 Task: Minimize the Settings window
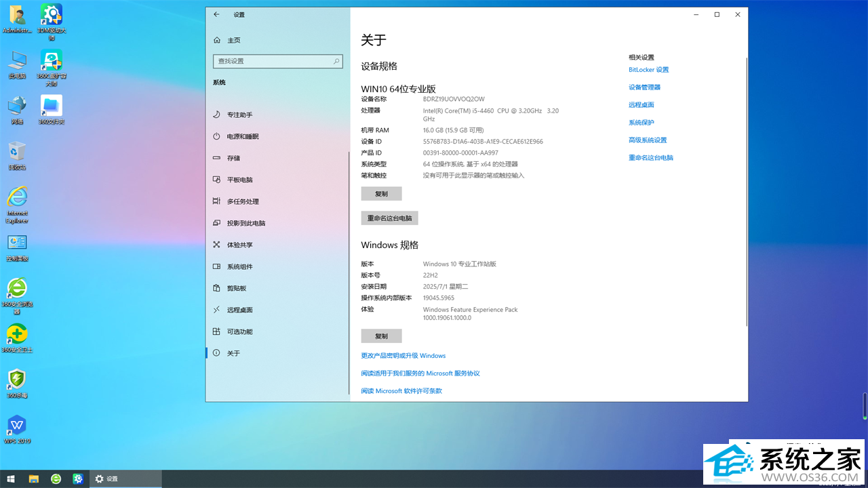coord(696,14)
